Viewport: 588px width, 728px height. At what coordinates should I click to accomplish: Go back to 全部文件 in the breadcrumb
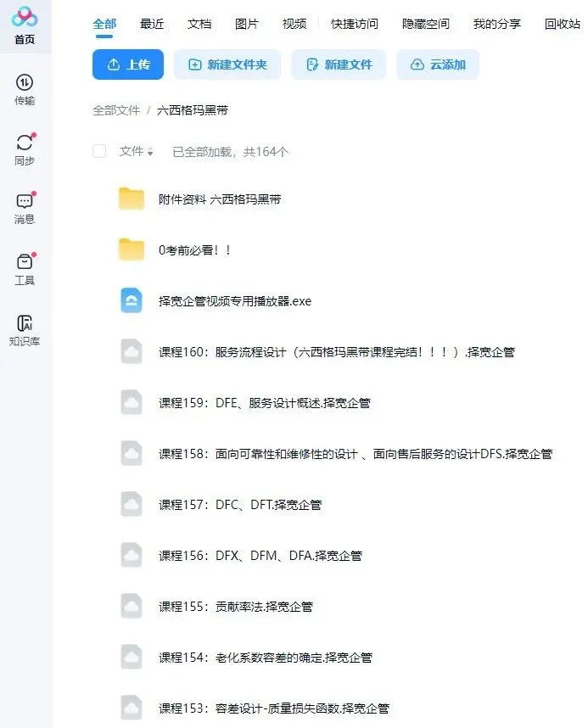116,110
